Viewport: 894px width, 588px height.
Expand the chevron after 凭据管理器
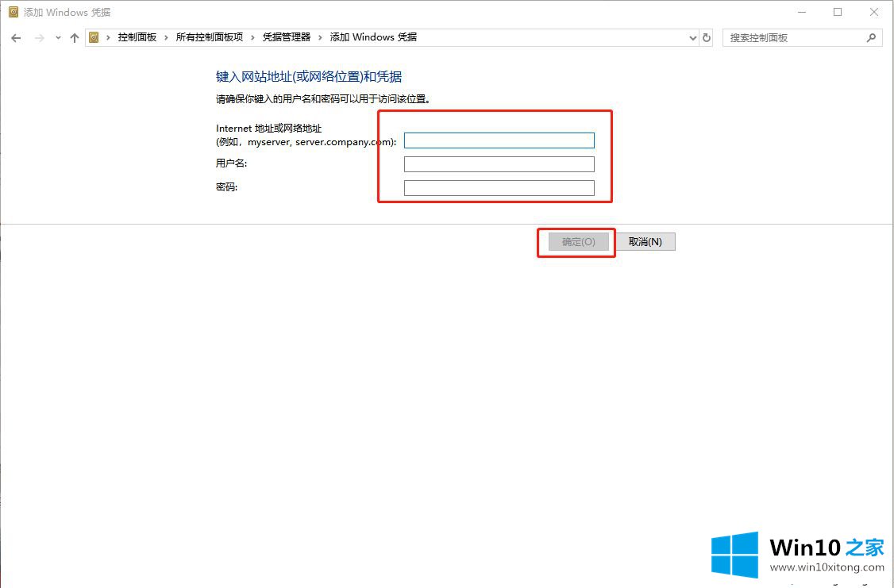320,37
